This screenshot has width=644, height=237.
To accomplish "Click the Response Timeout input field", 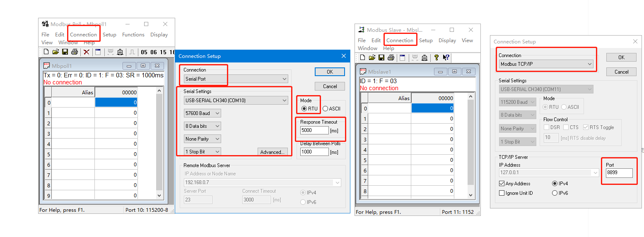I will click(x=314, y=130).
